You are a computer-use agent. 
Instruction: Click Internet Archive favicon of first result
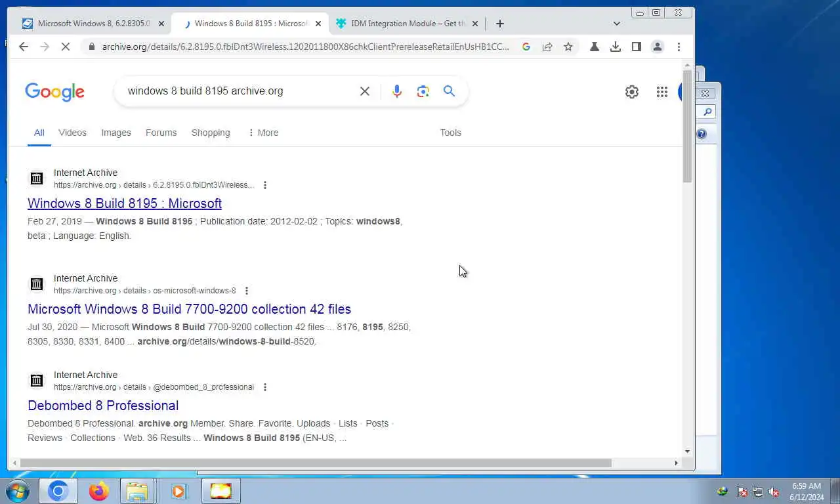(37, 178)
